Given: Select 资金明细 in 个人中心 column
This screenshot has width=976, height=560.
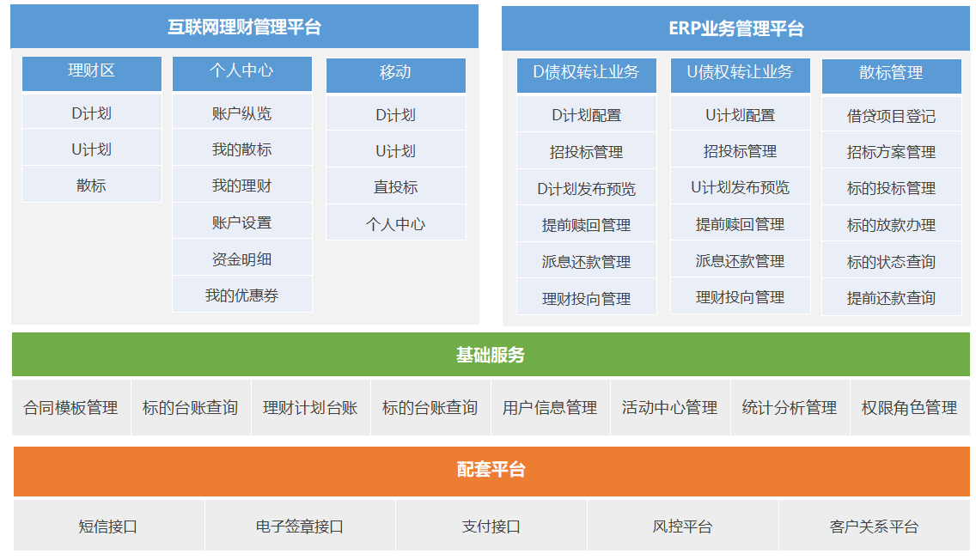Looking at the screenshot, I should point(241,259).
